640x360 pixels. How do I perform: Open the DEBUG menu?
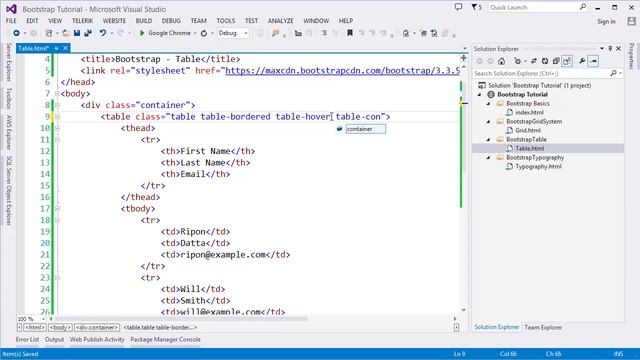(171, 21)
